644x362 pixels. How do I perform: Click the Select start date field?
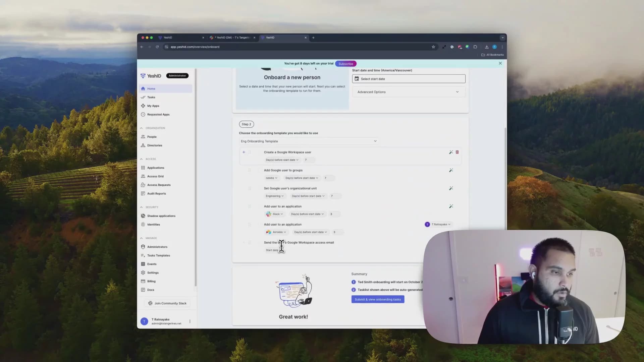(x=408, y=79)
